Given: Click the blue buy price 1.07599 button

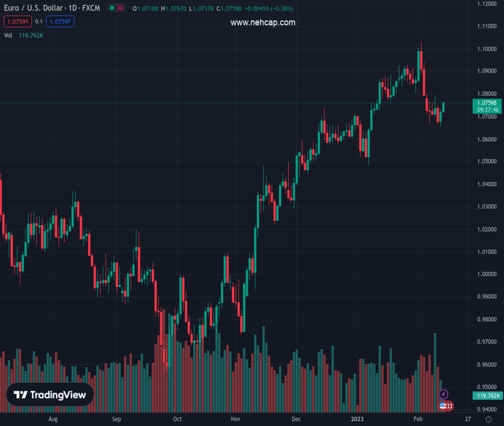Looking at the screenshot, I should (60, 22).
